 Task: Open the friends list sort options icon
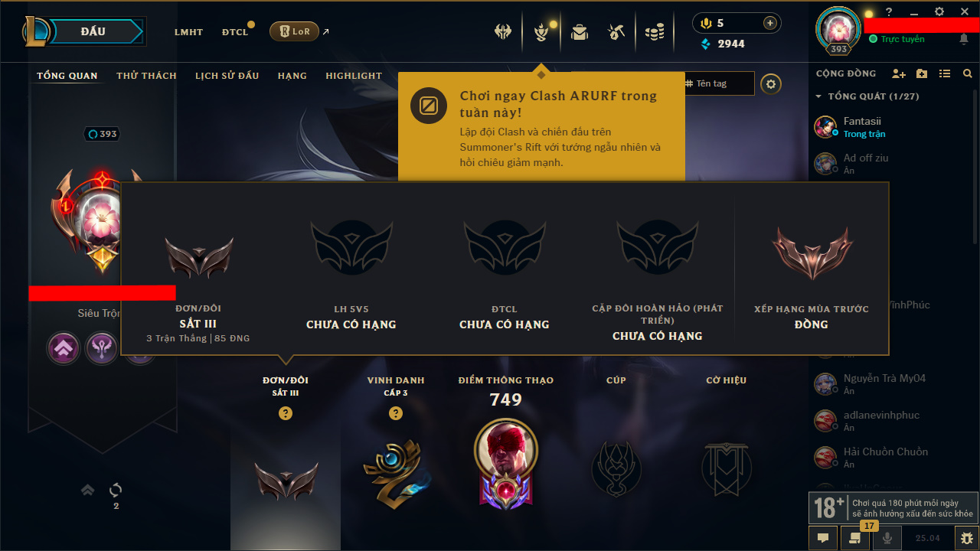[x=945, y=73]
